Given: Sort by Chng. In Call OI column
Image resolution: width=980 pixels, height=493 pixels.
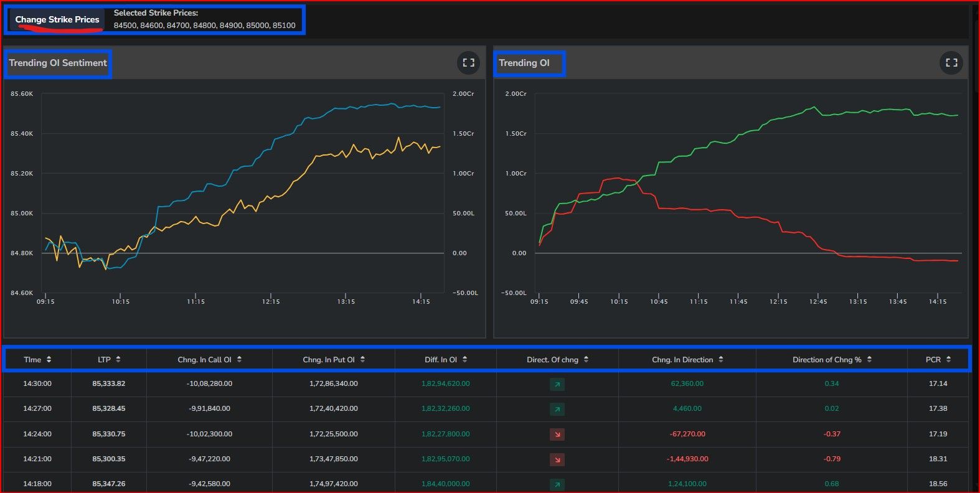Looking at the screenshot, I should pyautogui.click(x=209, y=360).
